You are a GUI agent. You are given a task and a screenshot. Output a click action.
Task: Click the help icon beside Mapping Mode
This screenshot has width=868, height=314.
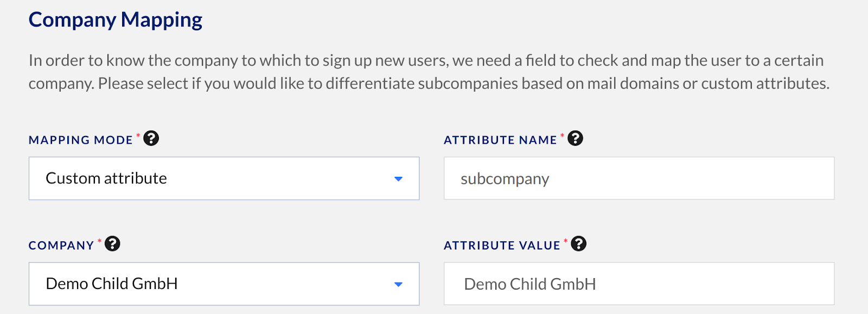click(x=151, y=138)
